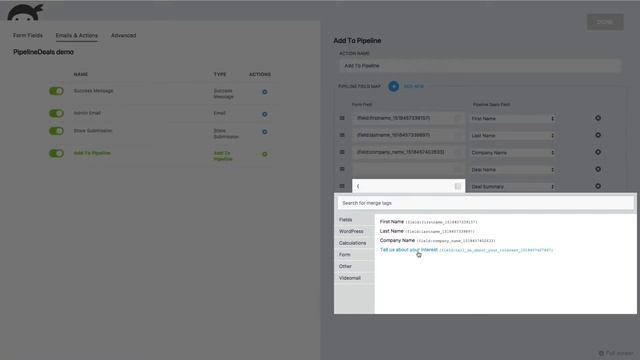Switch to the Emails & Actions tab
Image resolution: width=640 pixels, height=360 pixels.
tap(77, 36)
